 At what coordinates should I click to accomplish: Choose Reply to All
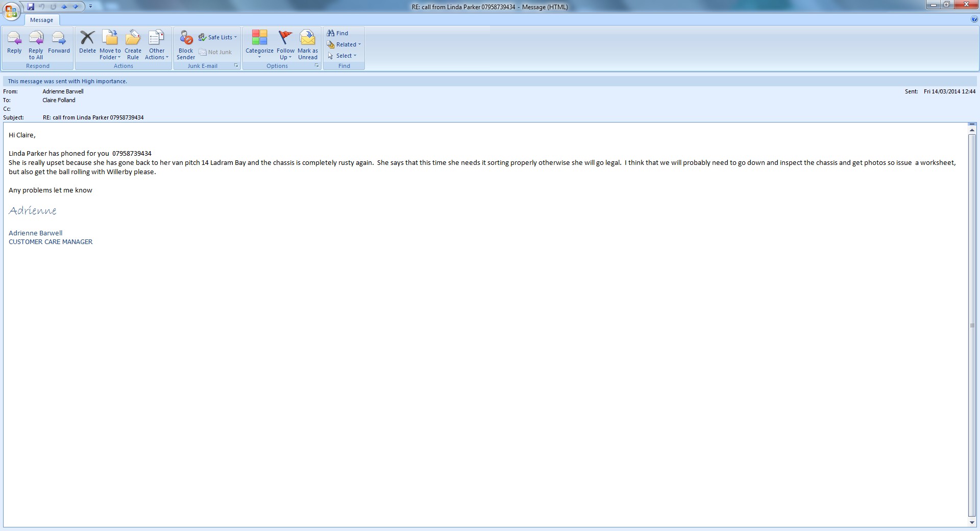[36, 45]
